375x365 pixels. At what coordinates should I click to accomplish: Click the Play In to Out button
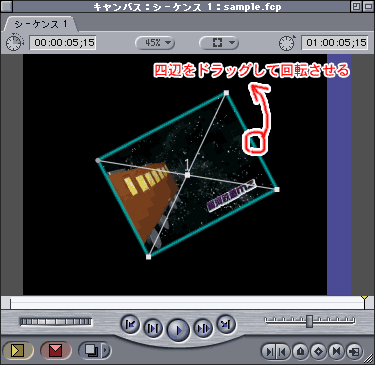point(153,329)
